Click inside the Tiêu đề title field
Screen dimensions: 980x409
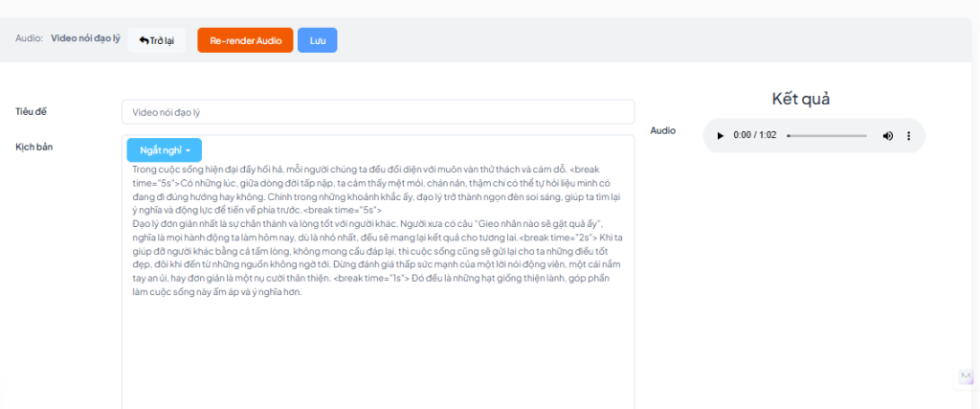tap(377, 112)
